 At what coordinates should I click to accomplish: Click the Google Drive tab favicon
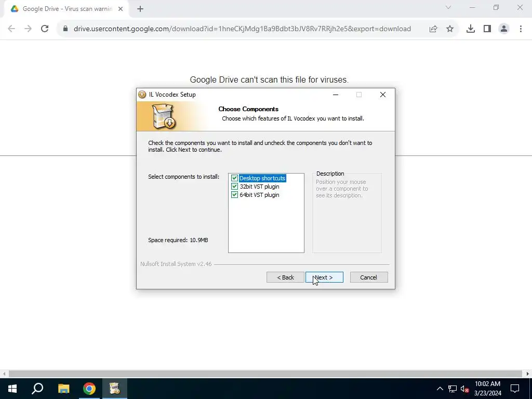15,9
